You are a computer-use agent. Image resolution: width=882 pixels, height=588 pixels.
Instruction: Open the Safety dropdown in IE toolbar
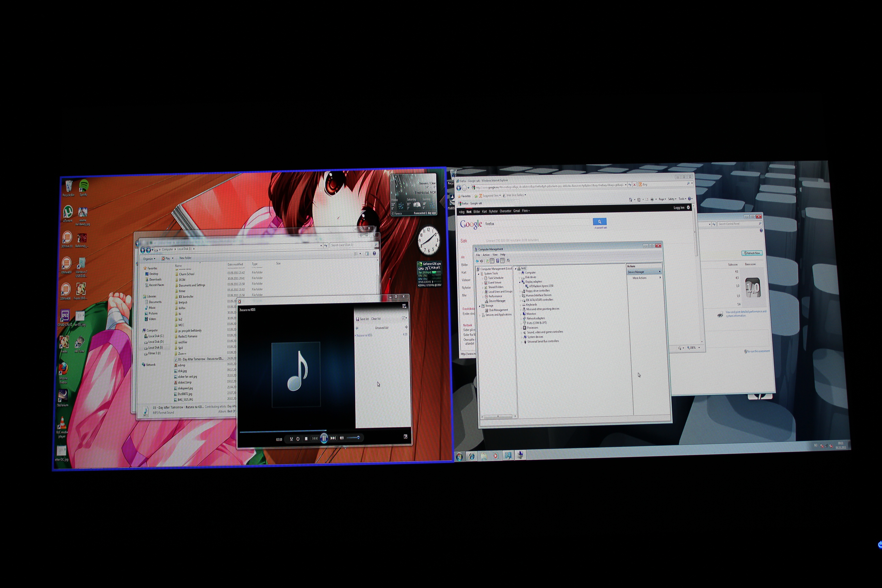[672, 199]
